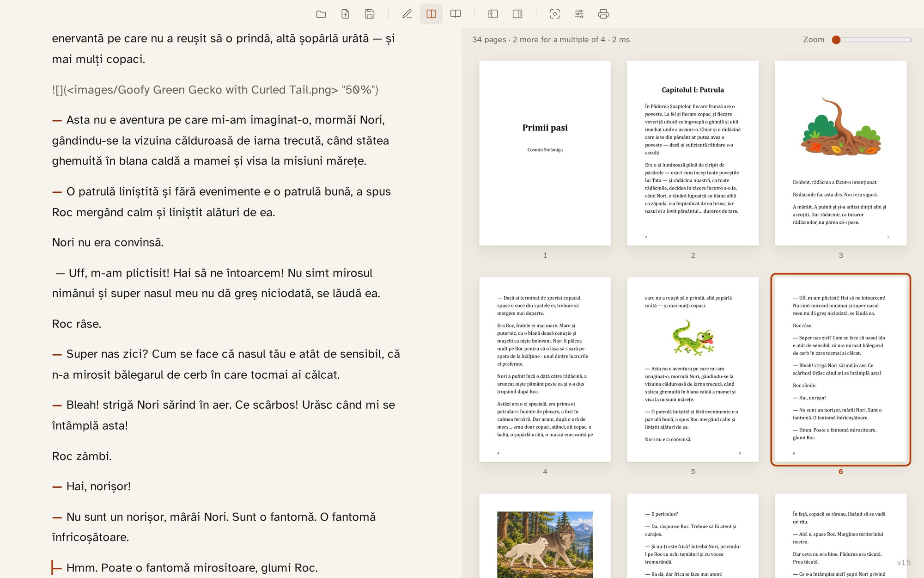Click the focus frame icon
The height and width of the screenshot is (578, 924).
555,14
